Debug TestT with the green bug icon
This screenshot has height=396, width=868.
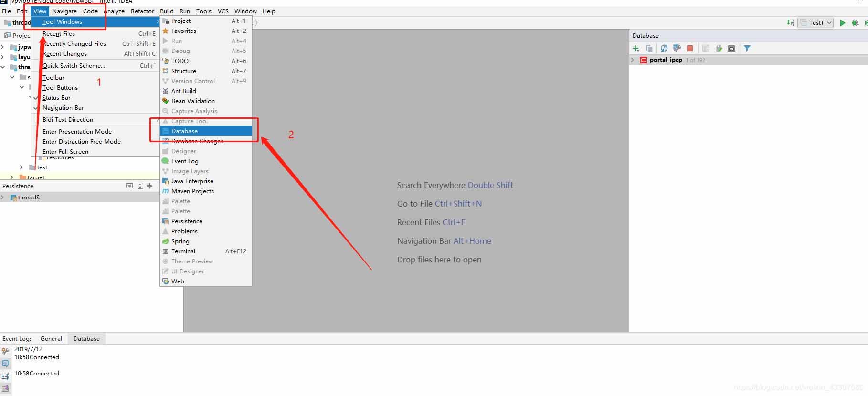[855, 22]
